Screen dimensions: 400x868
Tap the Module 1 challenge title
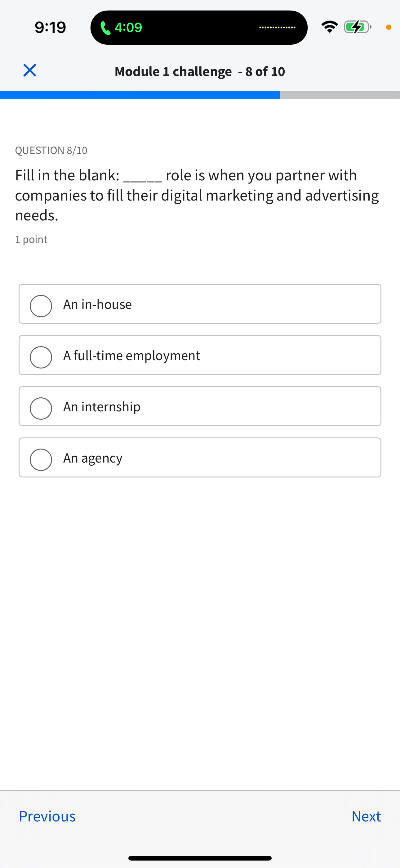click(200, 71)
